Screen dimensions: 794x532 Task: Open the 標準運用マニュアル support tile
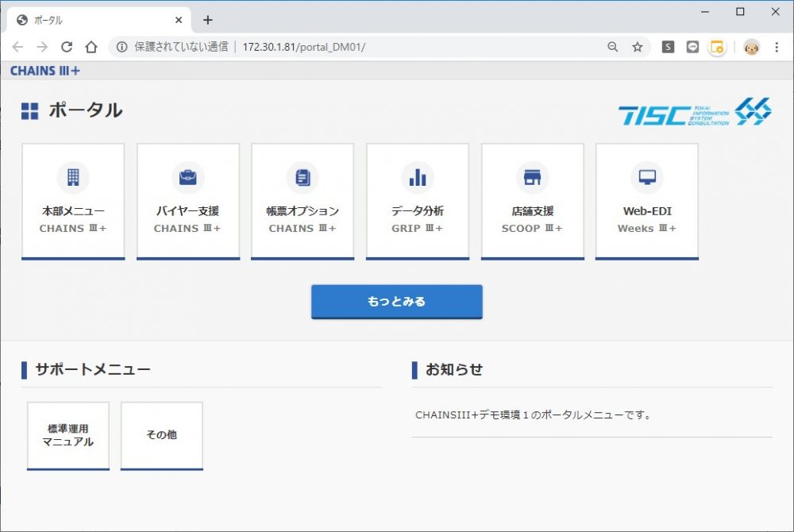pos(68,436)
